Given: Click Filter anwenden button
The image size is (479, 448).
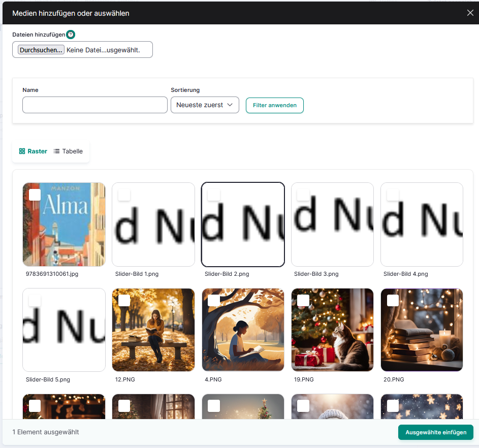Looking at the screenshot, I should click(274, 105).
